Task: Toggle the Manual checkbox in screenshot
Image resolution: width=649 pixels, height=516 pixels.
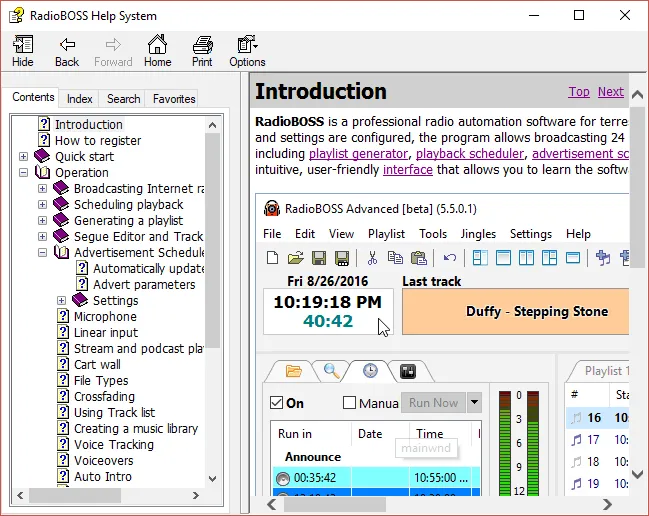Action: pyautogui.click(x=349, y=403)
